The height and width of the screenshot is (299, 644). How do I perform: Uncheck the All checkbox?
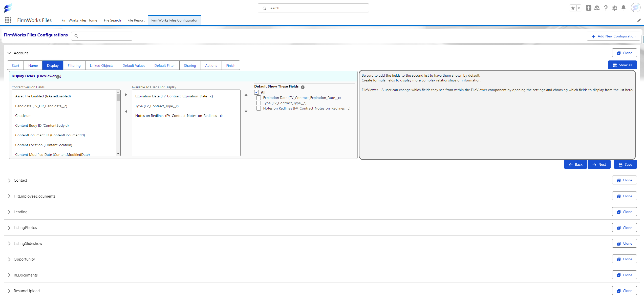257,92
